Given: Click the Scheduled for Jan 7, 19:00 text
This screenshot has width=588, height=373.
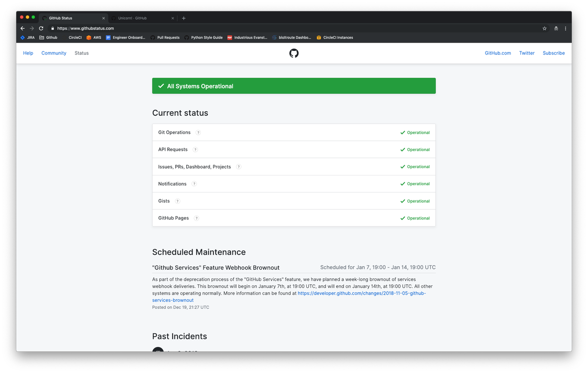Looking at the screenshot, I should tap(378, 268).
